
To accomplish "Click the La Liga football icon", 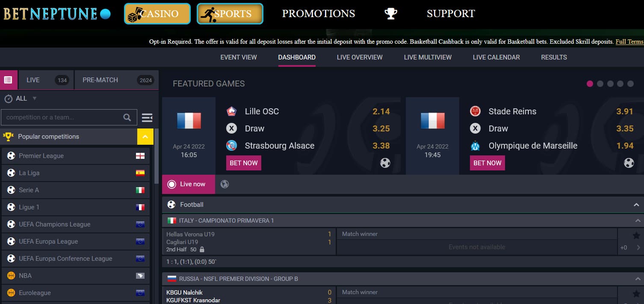I will pyautogui.click(x=11, y=173).
